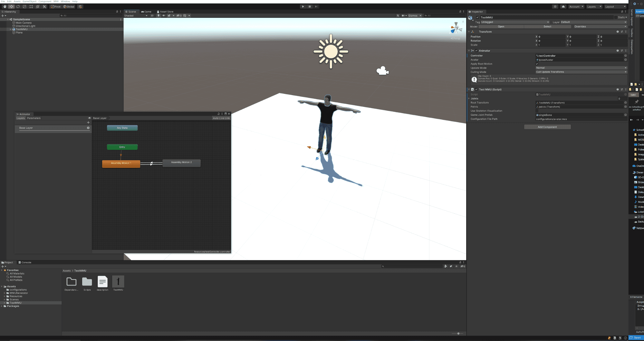This screenshot has height=341, width=644.
Task: Toggle Animator panel eye visibility icon
Action: 90,118
